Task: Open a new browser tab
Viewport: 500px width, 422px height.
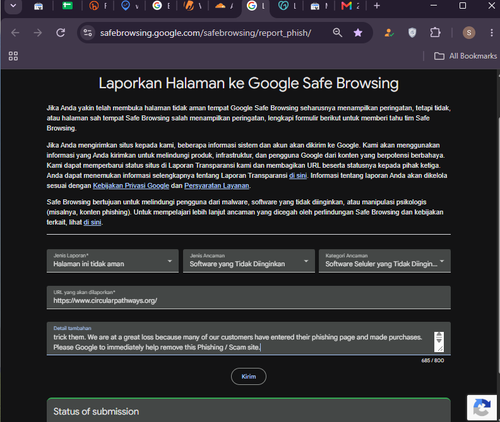Action: [x=377, y=6]
